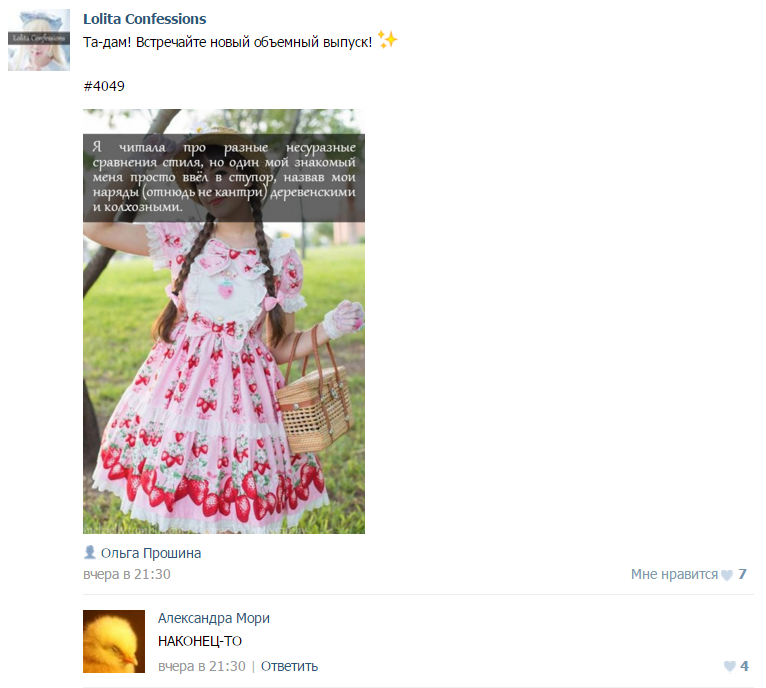This screenshot has width=766, height=688.
Task: Click the post text Та-дам! Встречайте
Action: coord(228,42)
